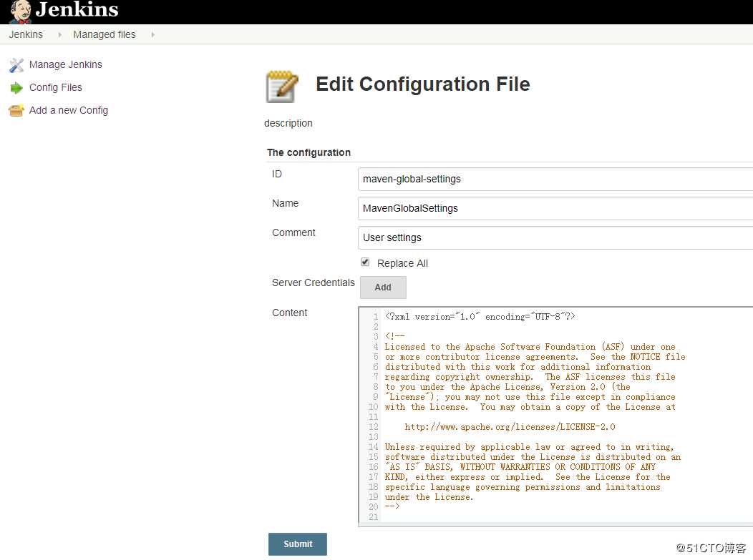Viewport: 753px width, 560px height.
Task: Click the Add a new Config icon
Action: pos(16,111)
